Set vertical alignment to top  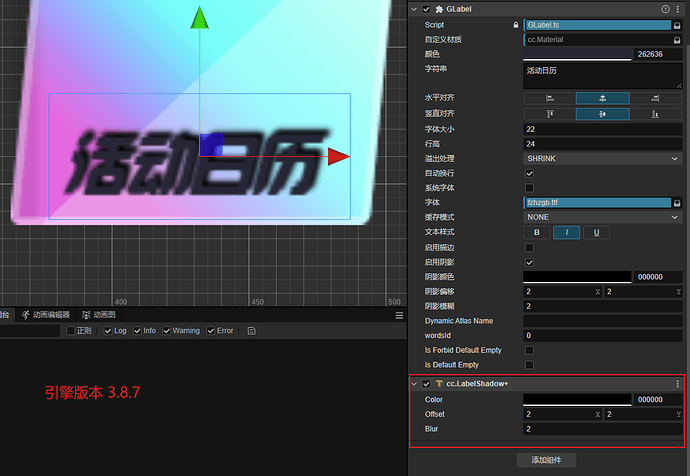click(x=550, y=114)
